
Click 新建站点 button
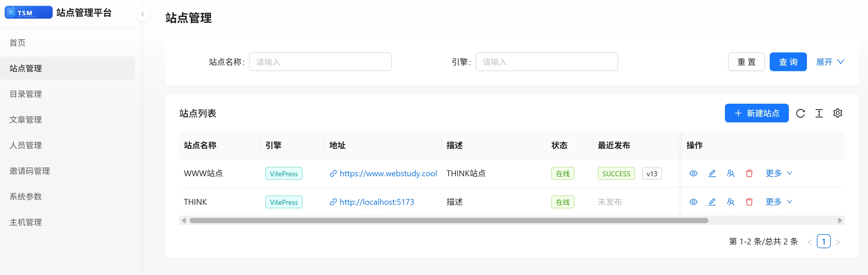757,113
